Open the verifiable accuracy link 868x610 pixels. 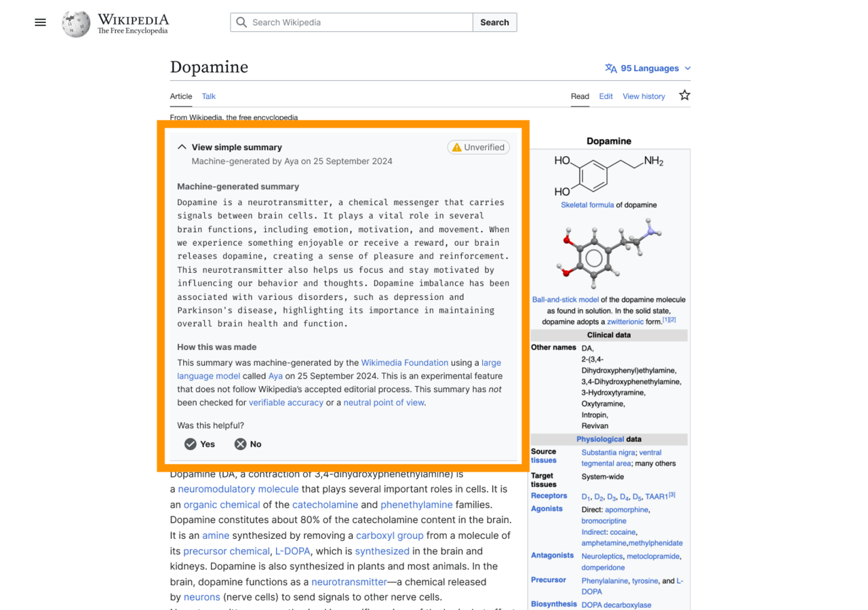tap(286, 402)
